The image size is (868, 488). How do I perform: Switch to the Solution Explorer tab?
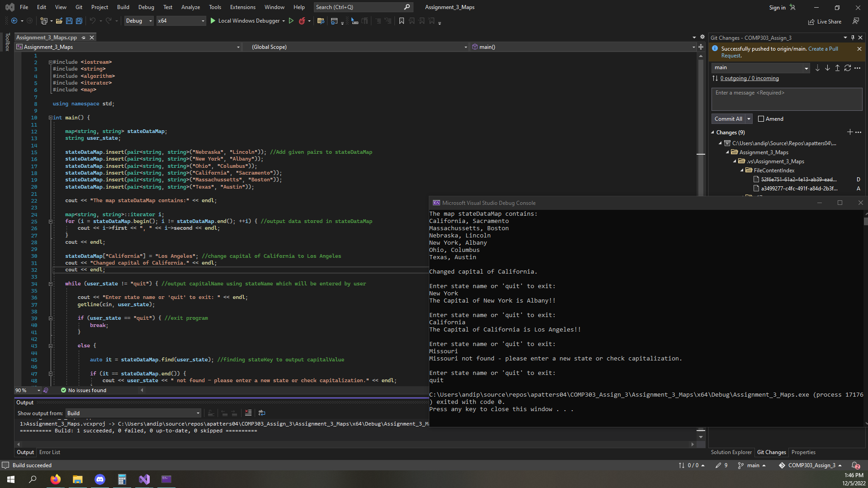[x=731, y=452]
